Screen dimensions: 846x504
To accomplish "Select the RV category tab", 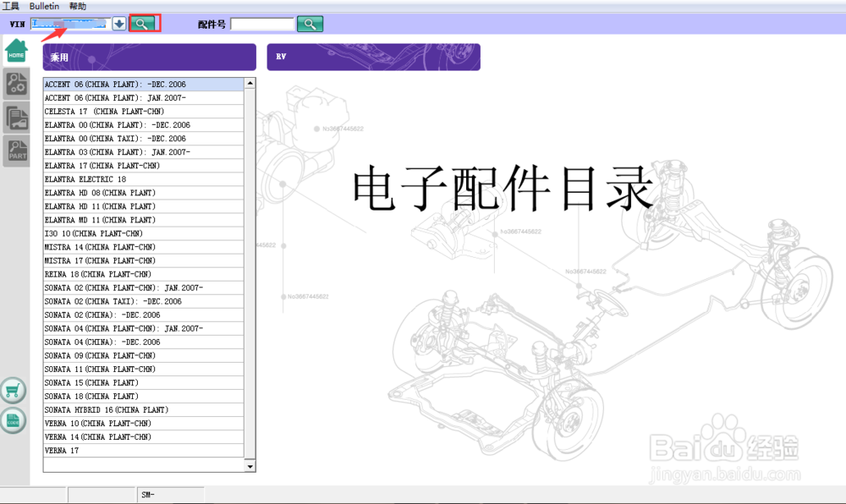I will point(373,58).
